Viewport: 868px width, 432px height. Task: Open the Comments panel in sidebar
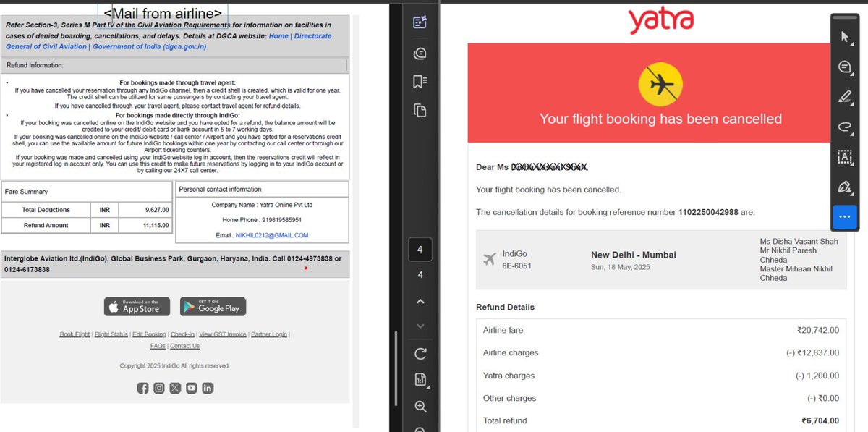tap(420, 53)
